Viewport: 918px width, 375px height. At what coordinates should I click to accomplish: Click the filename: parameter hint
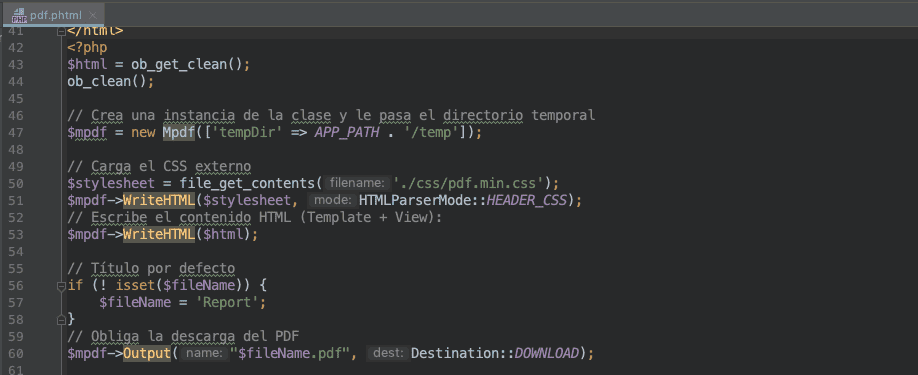[358, 184]
